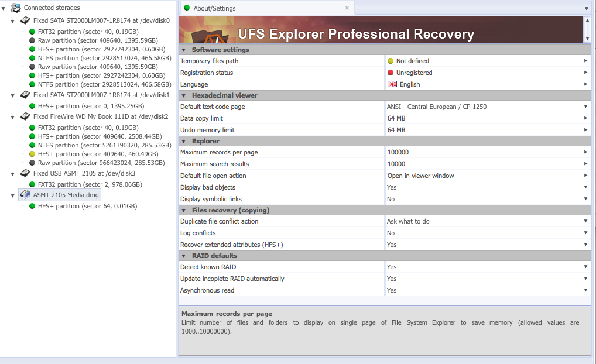Click the ASMT 2105 Media.dmg image icon

coord(25,195)
